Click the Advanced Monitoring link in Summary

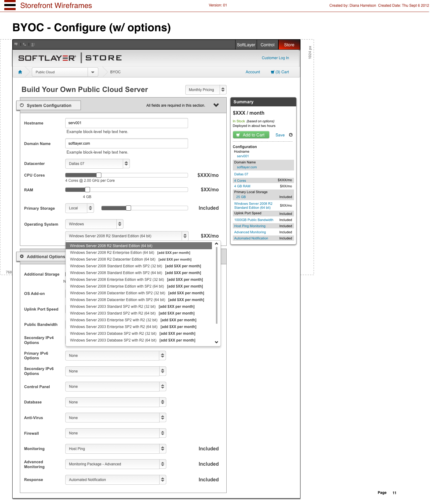(x=250, y=232)
